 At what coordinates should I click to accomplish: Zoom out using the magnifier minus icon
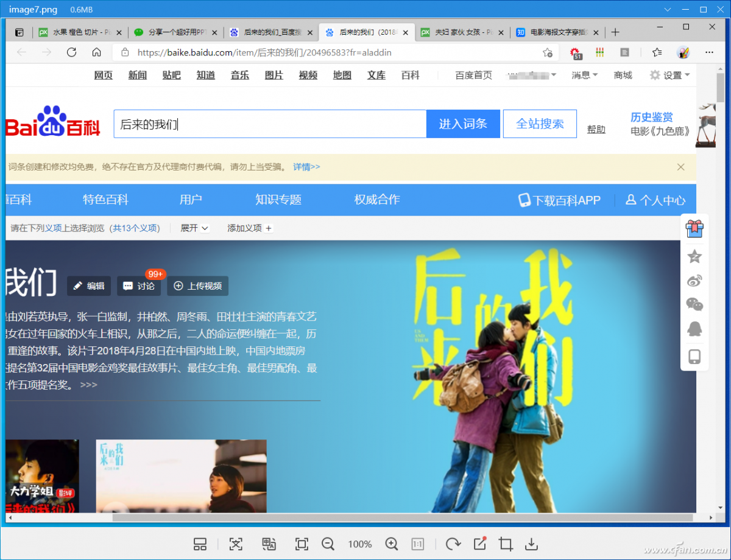328,544
